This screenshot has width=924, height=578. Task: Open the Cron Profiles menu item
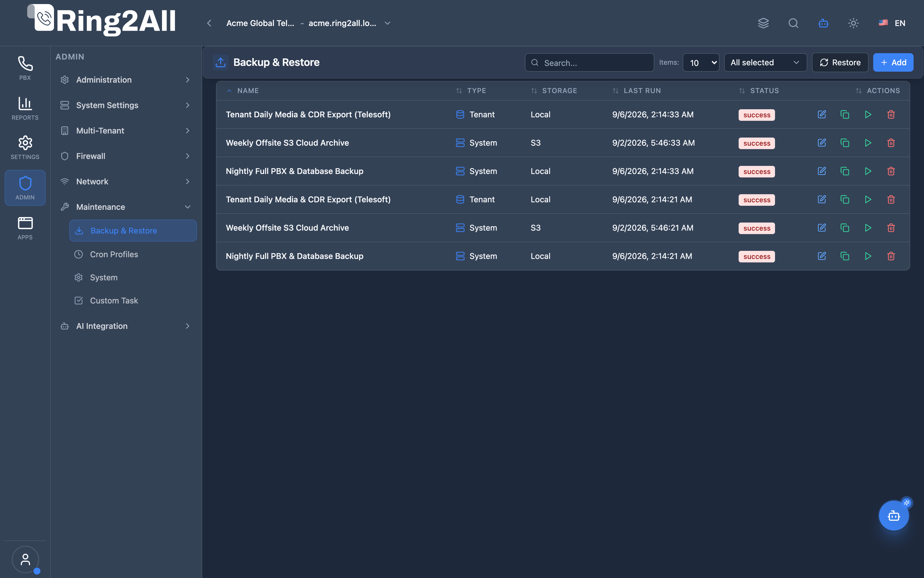pyautogui.click(x=133, y=254)
